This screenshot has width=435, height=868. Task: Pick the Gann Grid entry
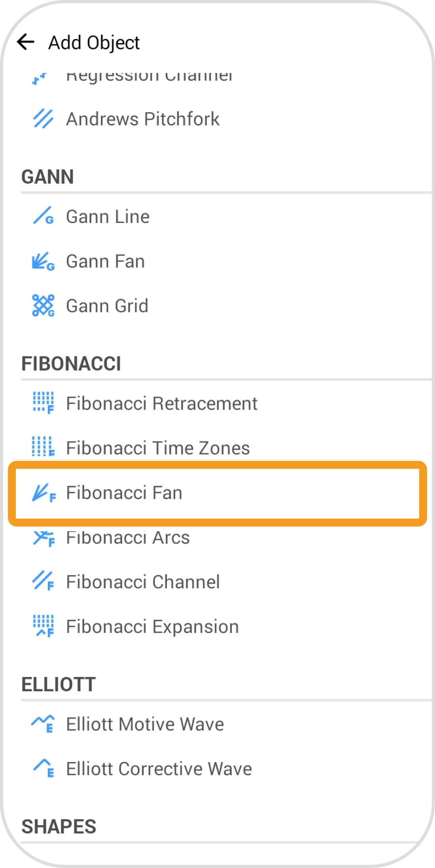click(107, 306)
